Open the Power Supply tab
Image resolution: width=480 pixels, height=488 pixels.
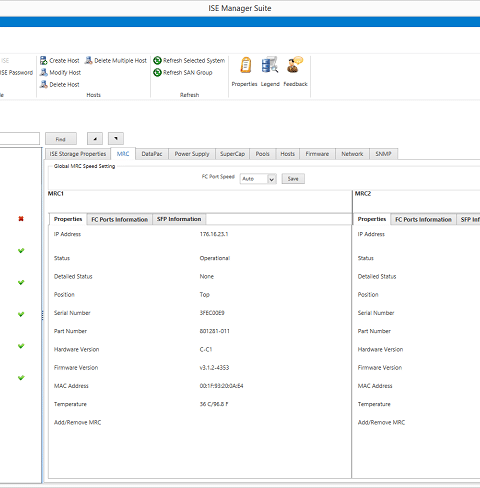192,154
